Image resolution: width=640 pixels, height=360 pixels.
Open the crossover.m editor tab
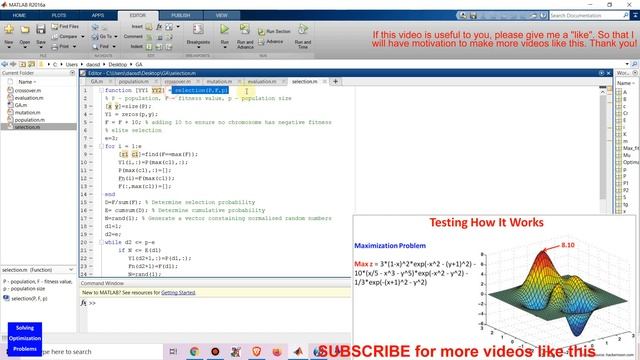178,82
